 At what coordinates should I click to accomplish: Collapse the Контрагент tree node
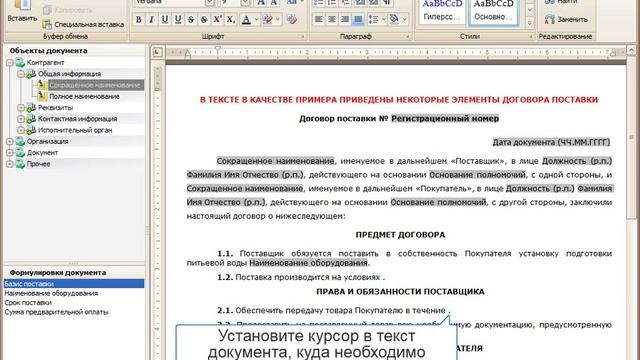[10, 63]
